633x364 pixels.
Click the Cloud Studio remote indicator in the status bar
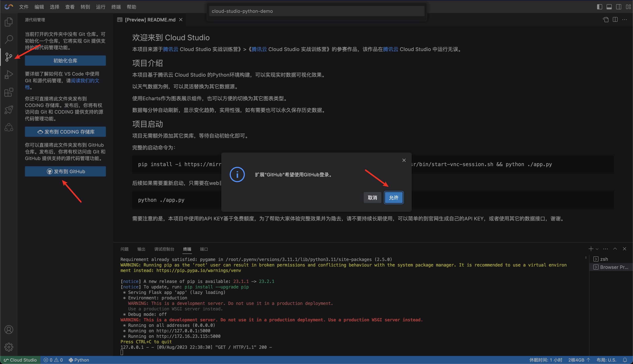(x=20, y=360)
